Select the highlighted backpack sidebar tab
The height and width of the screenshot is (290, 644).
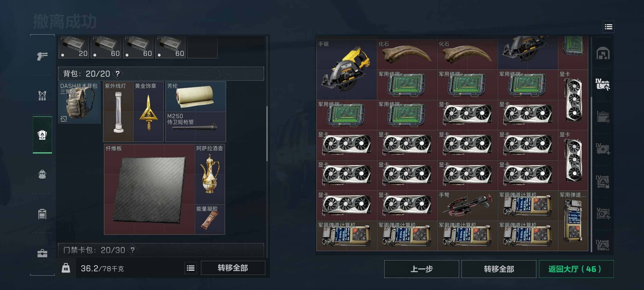(42, 135)
